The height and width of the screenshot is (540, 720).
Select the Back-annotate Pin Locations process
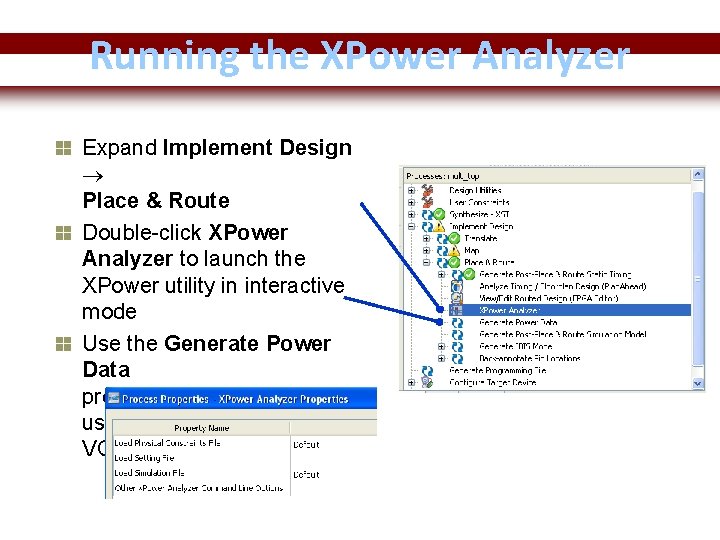pos(529,358)
